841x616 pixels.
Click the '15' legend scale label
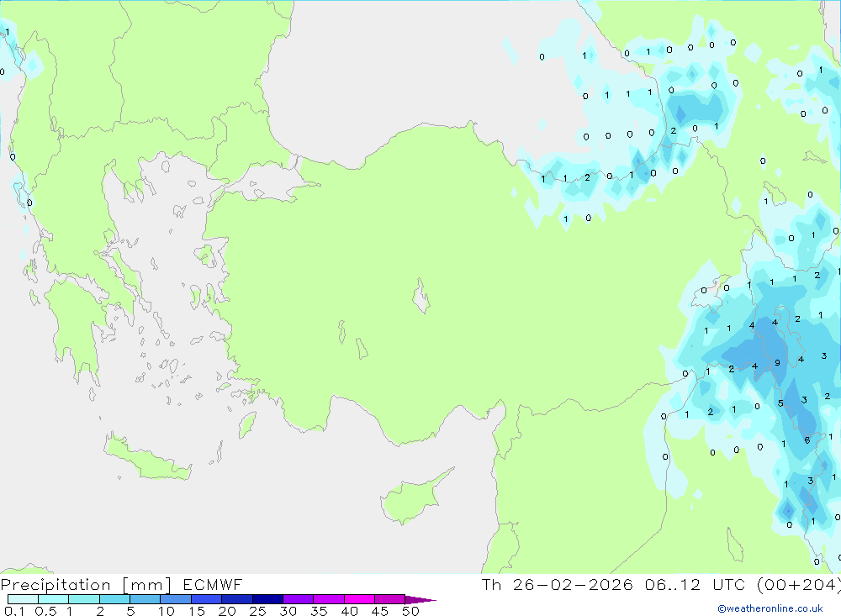pos(197,611)
